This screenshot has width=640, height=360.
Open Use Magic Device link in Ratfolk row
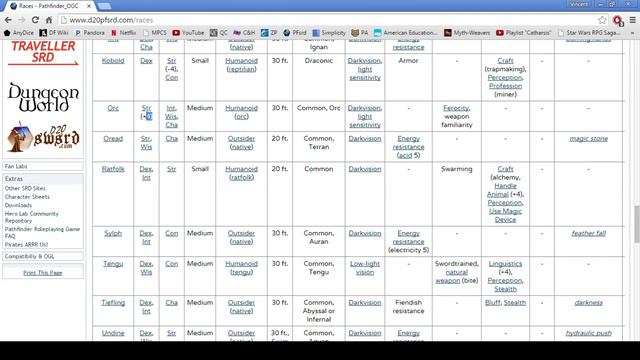pos(505,216)
